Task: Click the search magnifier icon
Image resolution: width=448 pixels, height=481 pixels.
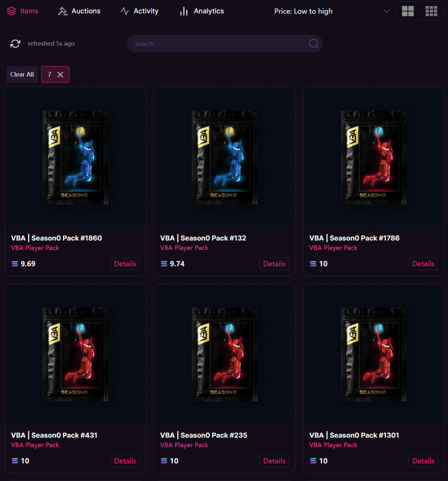Action: [314, 44]
